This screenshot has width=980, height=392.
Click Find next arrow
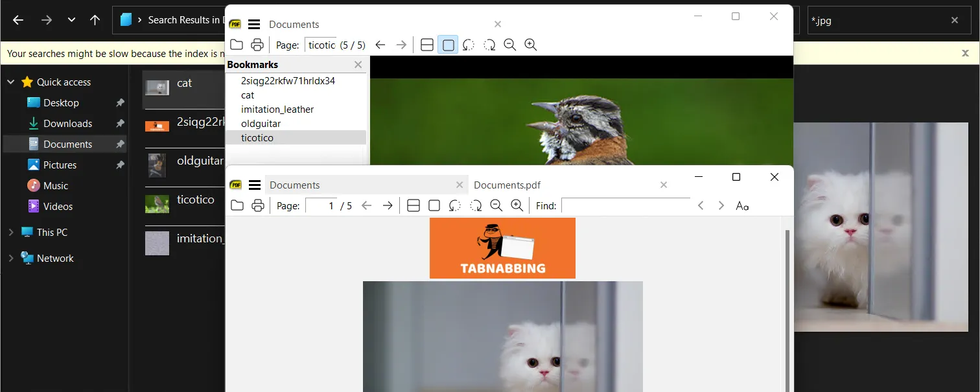pos(721,205)
